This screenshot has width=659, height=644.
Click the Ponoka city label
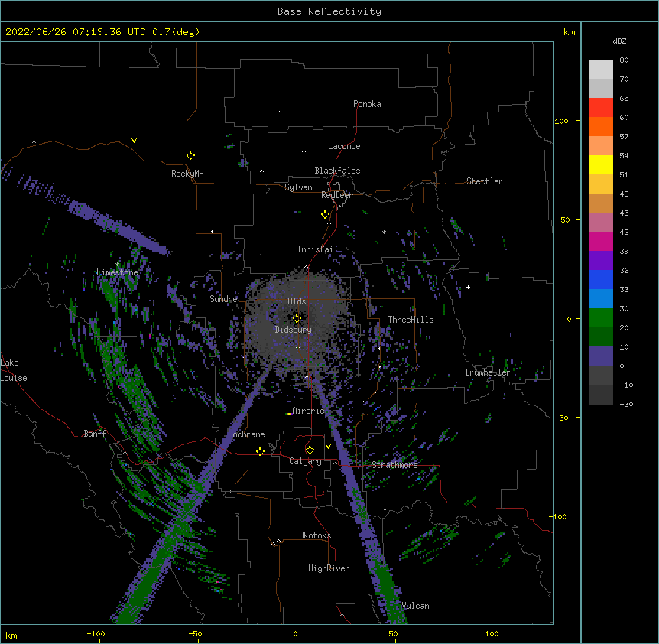[367, 104]
